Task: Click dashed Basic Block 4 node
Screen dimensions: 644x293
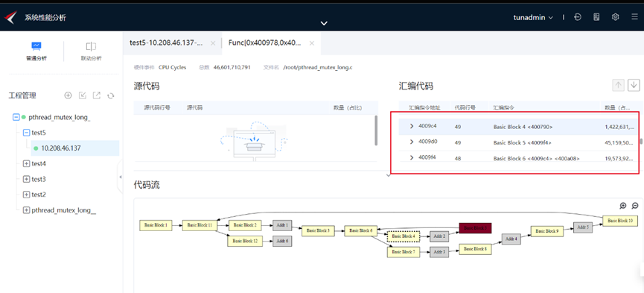Action: click(404, 236)
